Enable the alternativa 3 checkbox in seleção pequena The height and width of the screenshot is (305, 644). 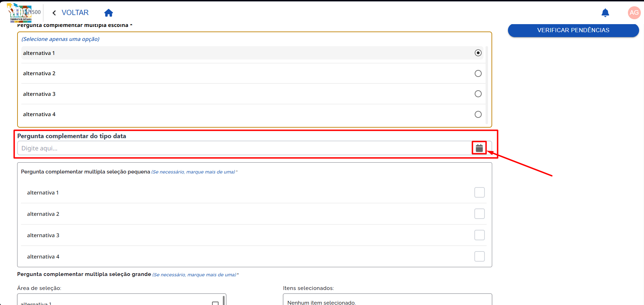pos(480,235)
